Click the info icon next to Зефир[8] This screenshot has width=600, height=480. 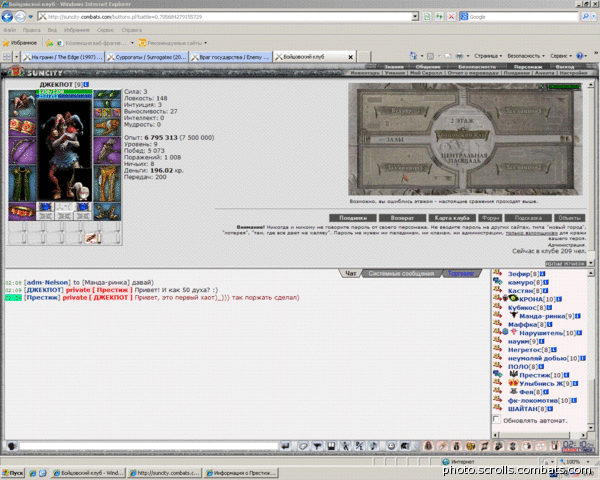click(x=543, y=274)
